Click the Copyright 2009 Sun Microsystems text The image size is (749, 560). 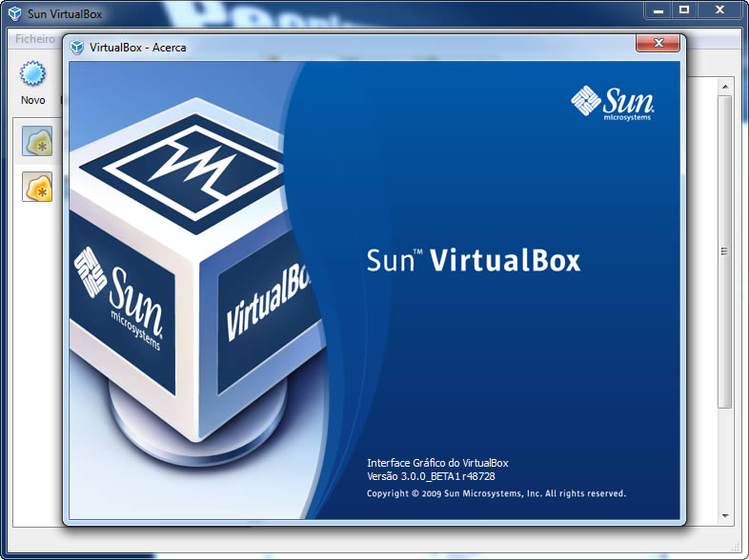click(x=496, y=493)
